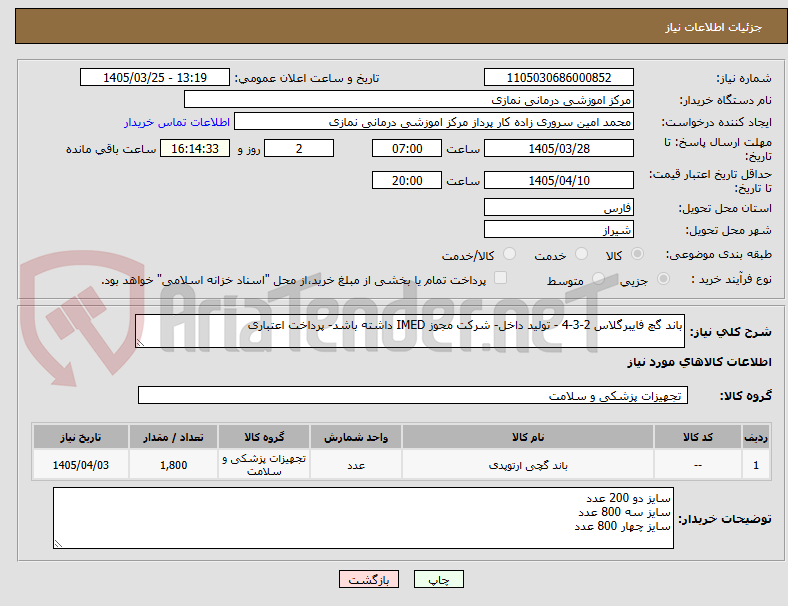Click the response deadline time field 07:00

pyautogui.click(x=407, y=148)
